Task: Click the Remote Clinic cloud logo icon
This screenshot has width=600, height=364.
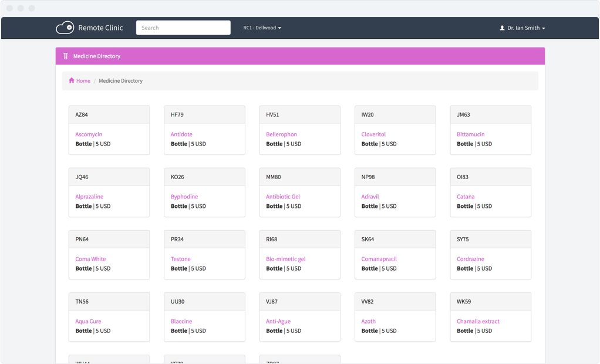Action: coord(65,28)
